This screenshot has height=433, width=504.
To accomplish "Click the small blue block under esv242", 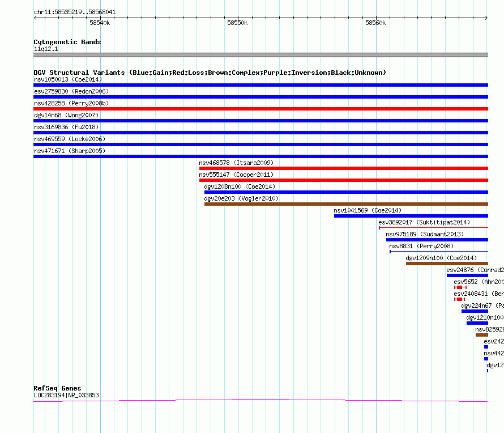I will tap(486, 347).
